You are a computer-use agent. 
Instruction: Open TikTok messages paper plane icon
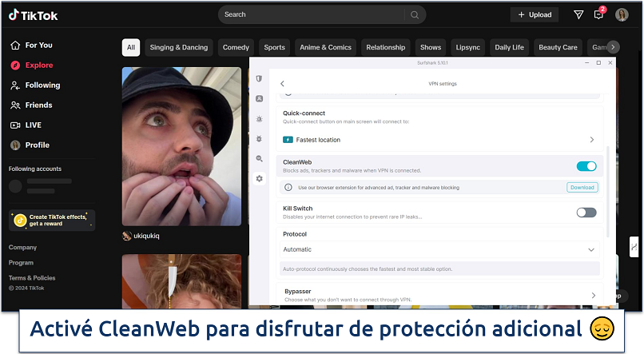578,14
